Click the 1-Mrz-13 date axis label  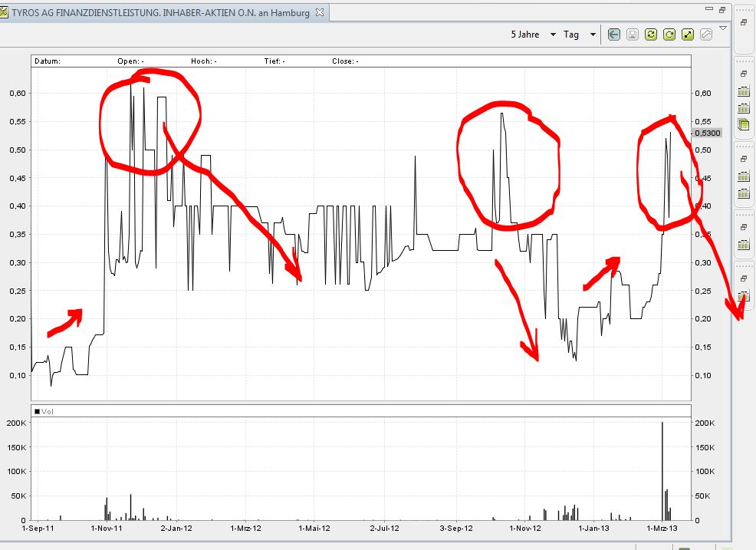point(662,529)
